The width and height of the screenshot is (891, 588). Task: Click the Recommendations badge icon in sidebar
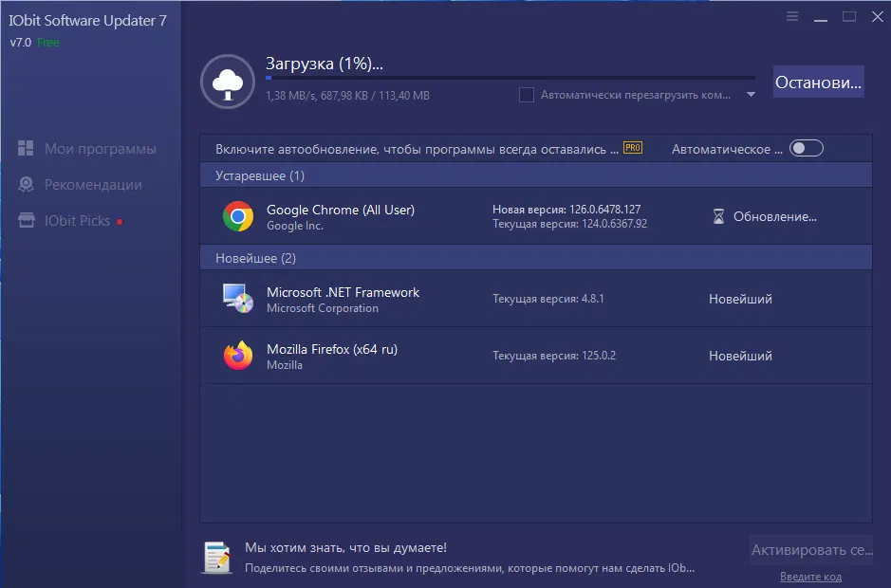[26, 185]
